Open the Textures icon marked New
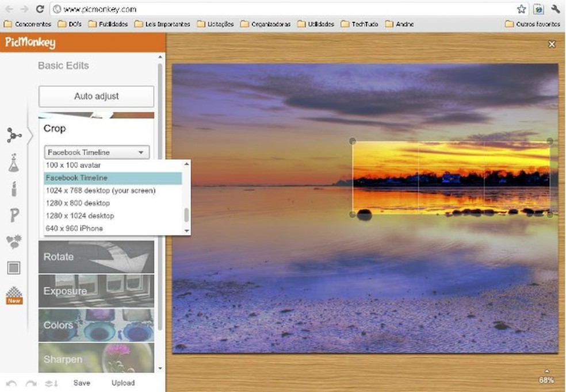 [x=14, y=295]
